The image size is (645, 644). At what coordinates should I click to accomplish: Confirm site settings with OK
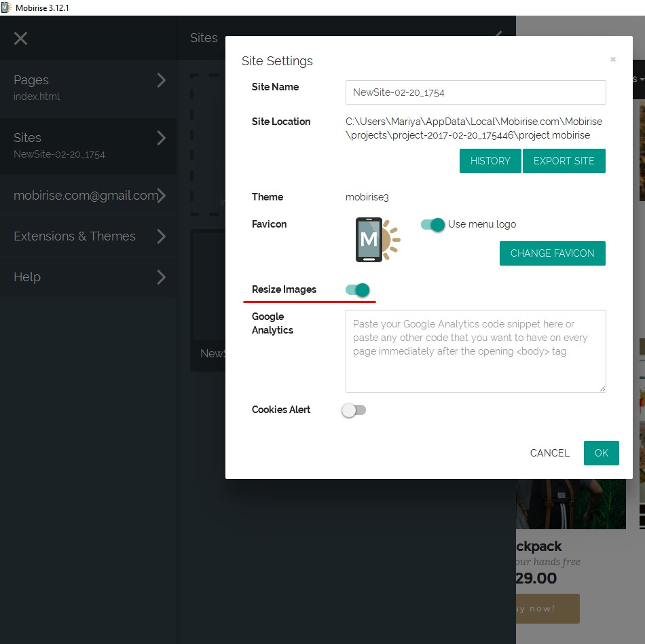click(x=602, y=452)
